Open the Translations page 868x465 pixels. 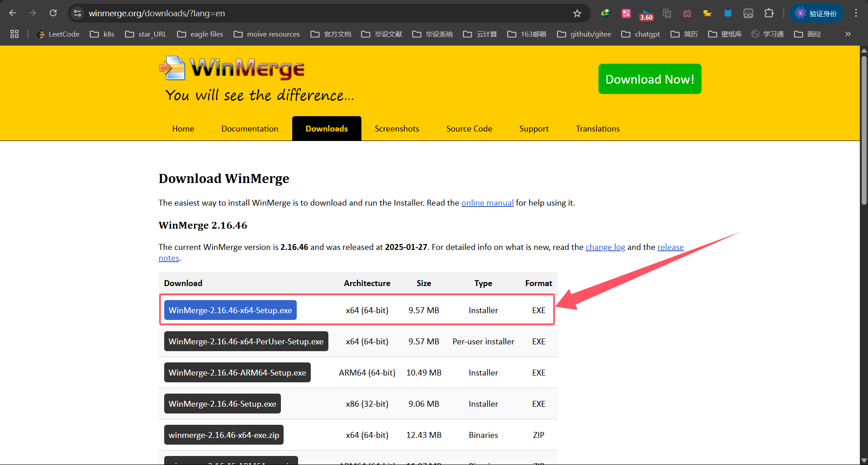[x=598, y=128]
